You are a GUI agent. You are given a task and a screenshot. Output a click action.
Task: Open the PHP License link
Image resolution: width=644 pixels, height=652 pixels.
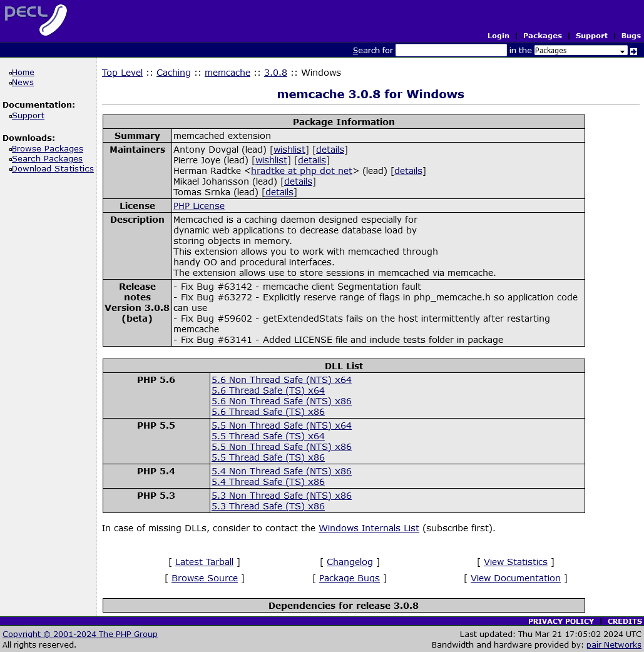pyautogui.click(x=199, y=206)
